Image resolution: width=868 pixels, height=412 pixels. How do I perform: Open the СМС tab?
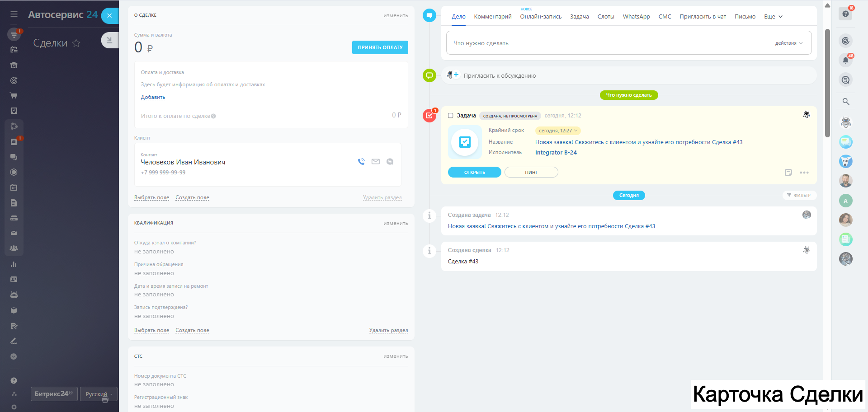pos(665,17)
